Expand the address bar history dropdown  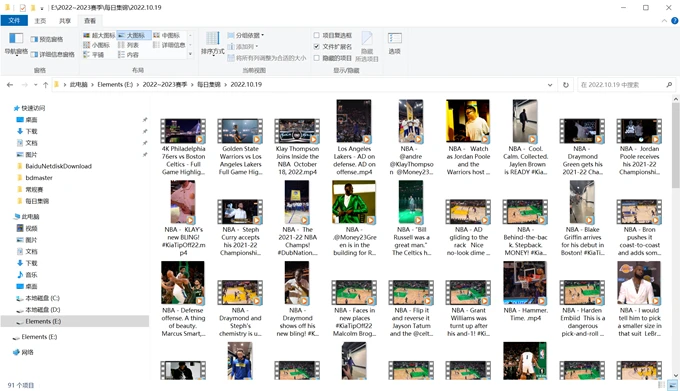(x=550, y=85)
